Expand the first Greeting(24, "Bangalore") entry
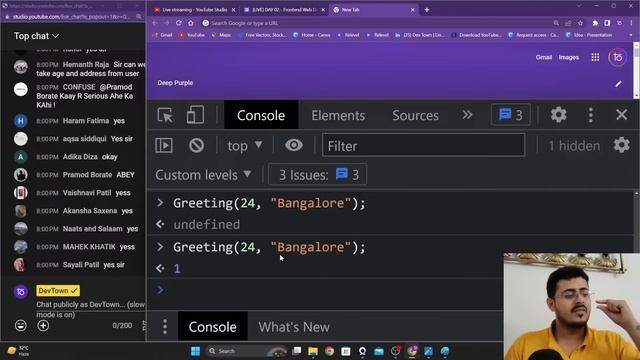The image size is (640, 360). (160, 202)
